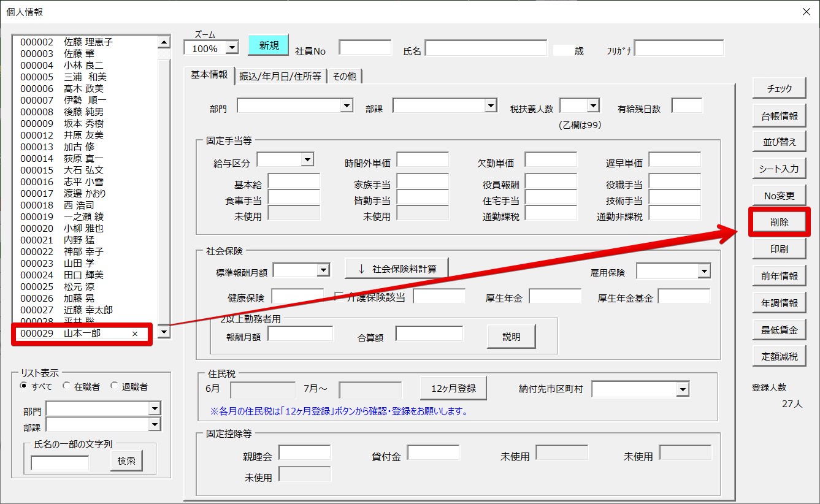Select 000017 渡邉 かおり in the list

85,193
